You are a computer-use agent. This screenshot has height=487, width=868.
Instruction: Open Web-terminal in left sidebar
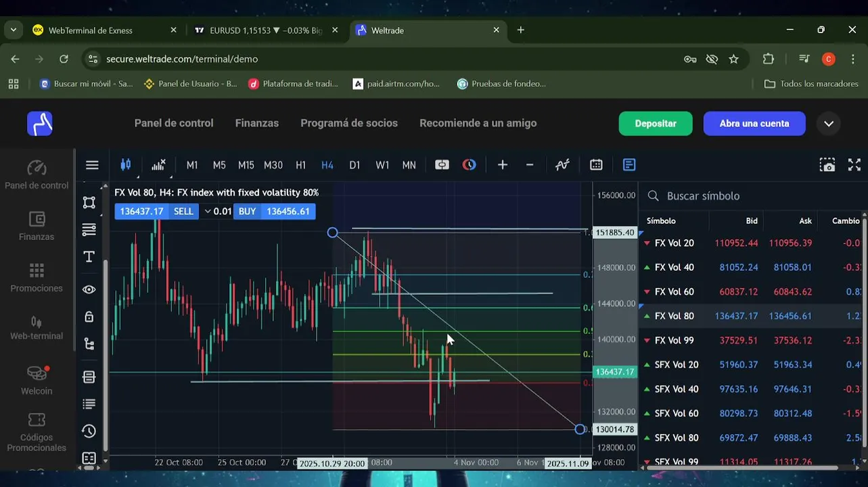[x=37, y=327]
